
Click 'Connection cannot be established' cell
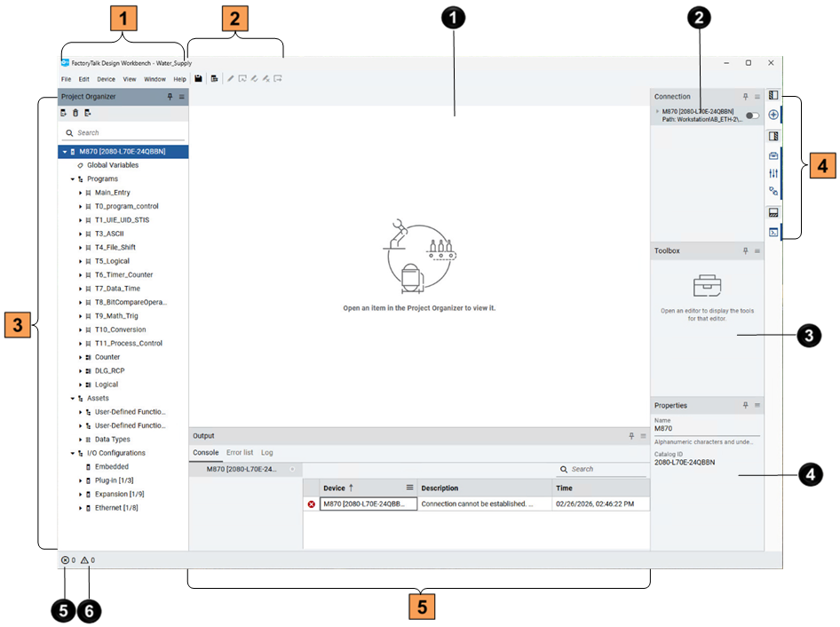click(x=484, y=504)
